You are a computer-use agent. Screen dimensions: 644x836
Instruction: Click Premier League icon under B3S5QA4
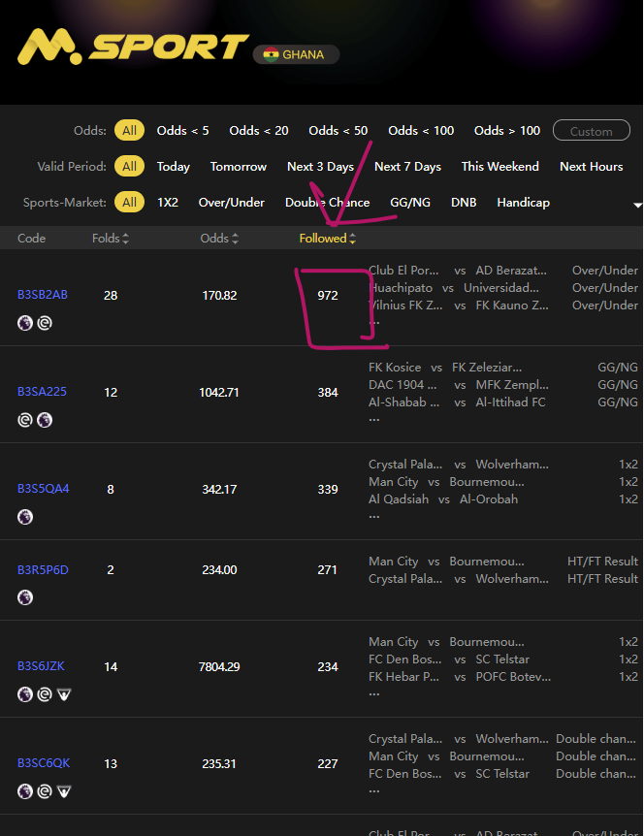pyautogui.click(x=25, y=517)
